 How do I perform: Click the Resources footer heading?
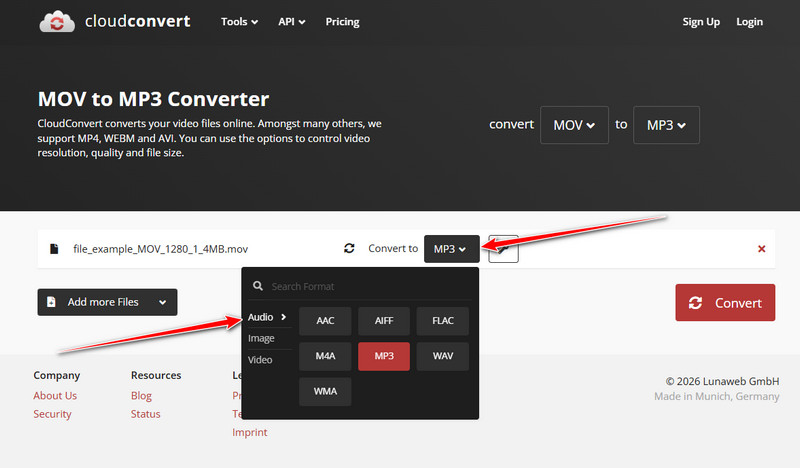pyautogui.click(x=156, y=375)
